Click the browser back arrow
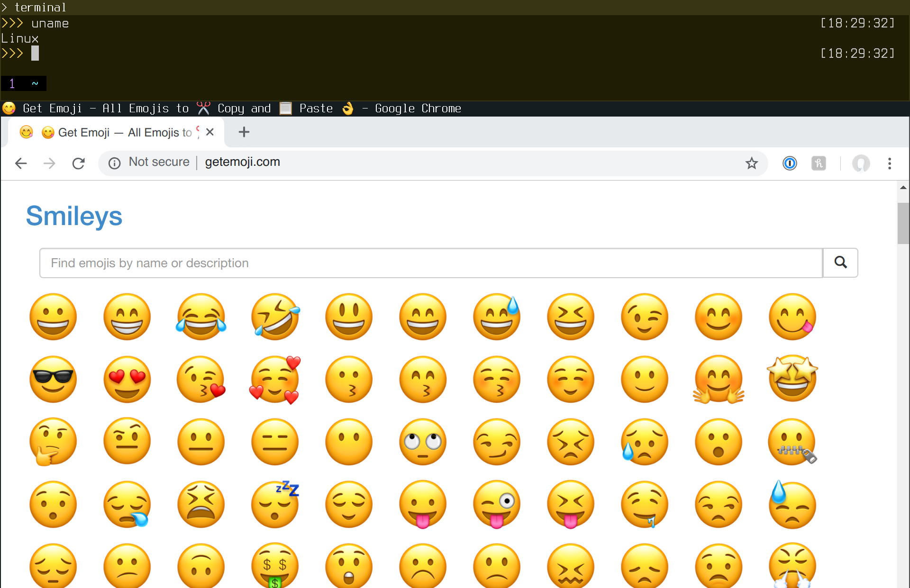Image resolution: width=910 pixels, height=588 pixels. (21, 163)
